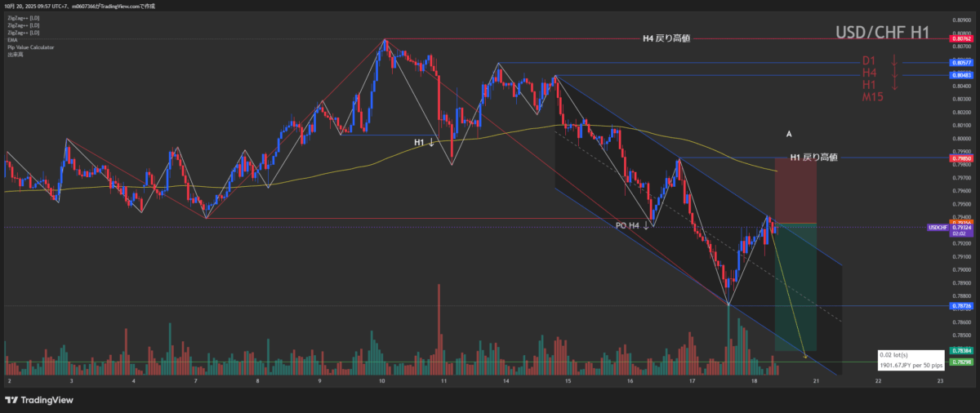Screen dimensions: 980x413
Task: Select the EMA indicator in legend
Action: coord(12,40)
